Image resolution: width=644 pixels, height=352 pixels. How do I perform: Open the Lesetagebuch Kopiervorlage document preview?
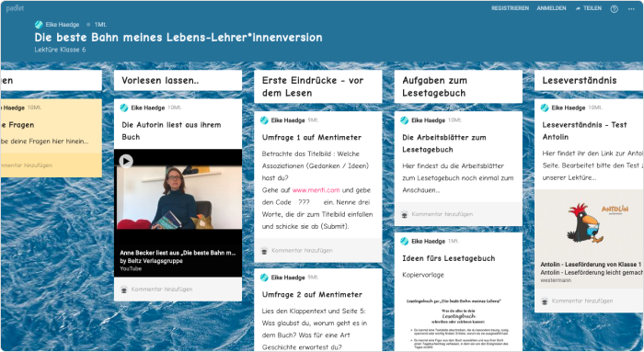click(x=458, y=319)
